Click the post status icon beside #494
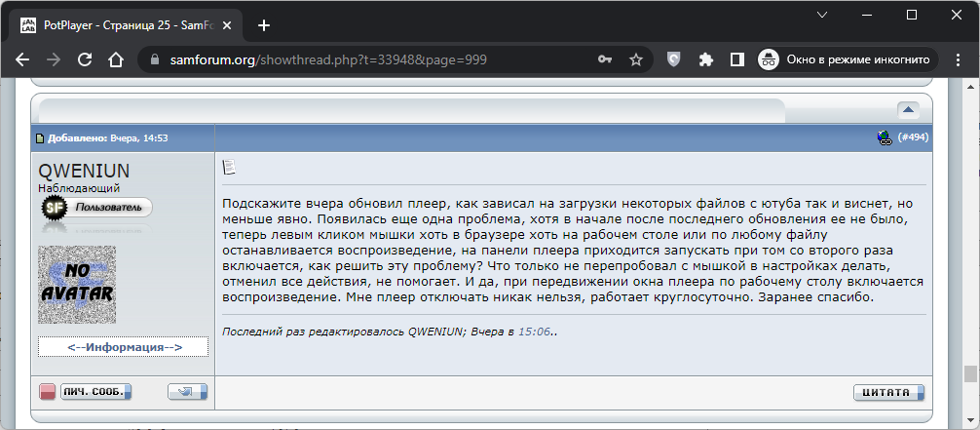This screenshot has height=430, width=980. pyautogui.click(x=884, y=138)
